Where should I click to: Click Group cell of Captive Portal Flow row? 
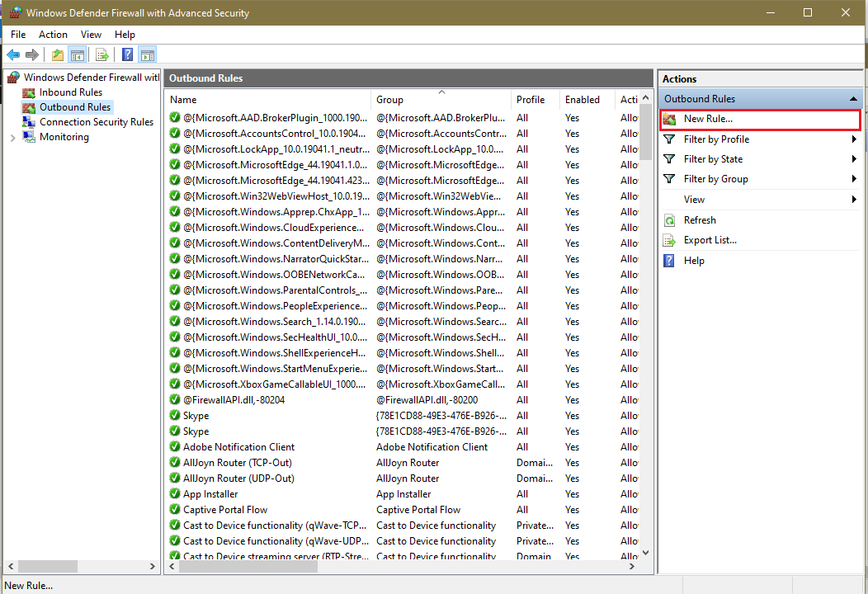[418, 510]
